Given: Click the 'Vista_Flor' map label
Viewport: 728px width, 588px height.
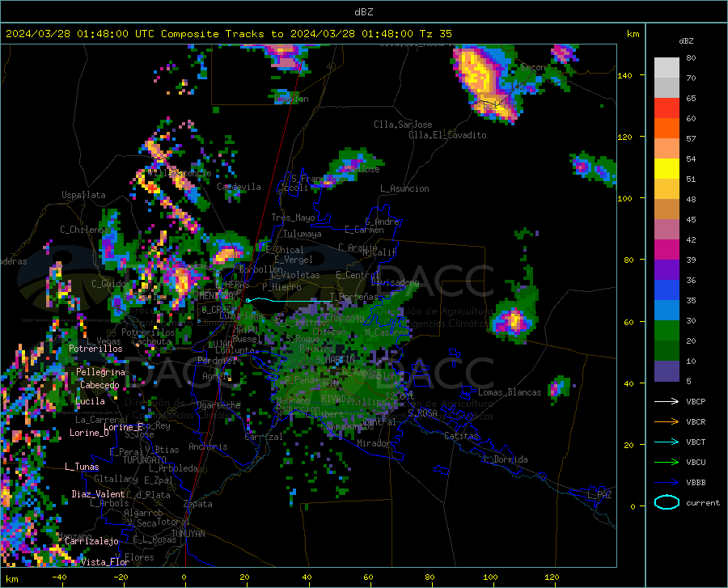Looking at the screenshot, I should pos(105,562).
